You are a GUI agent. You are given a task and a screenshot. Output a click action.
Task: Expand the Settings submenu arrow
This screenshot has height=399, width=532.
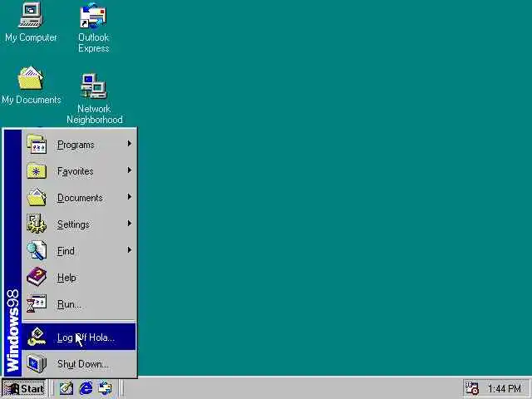click(130, 224)
